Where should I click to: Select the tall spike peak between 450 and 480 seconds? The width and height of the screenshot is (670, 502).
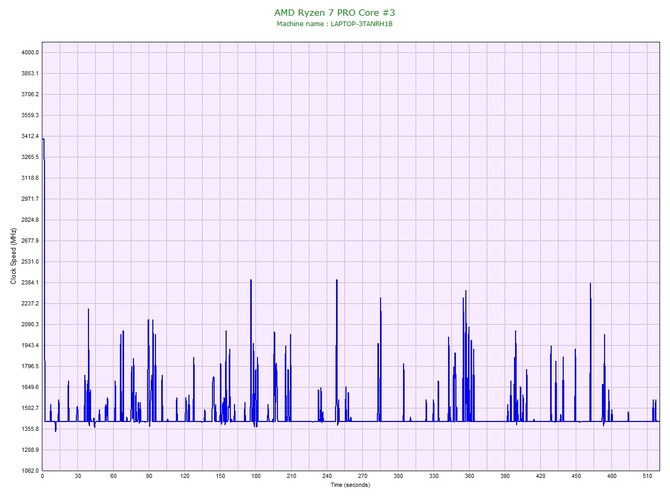(x=590, y=283)
